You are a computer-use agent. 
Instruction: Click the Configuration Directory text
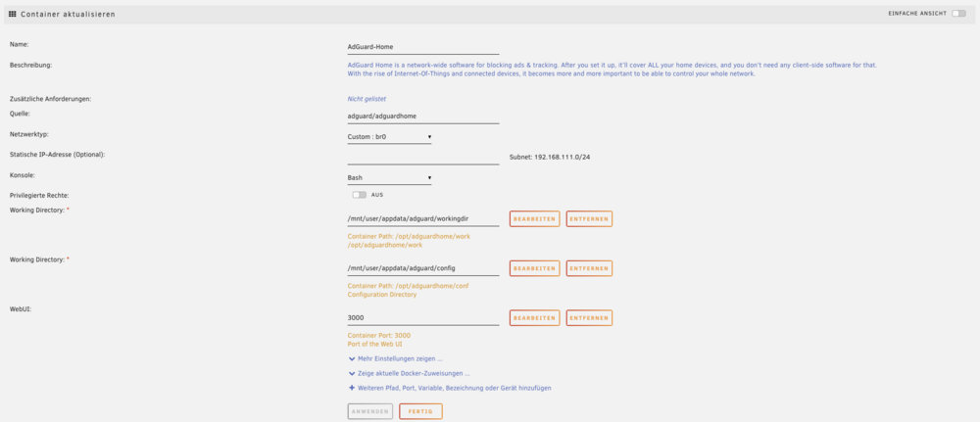[382, 295]
